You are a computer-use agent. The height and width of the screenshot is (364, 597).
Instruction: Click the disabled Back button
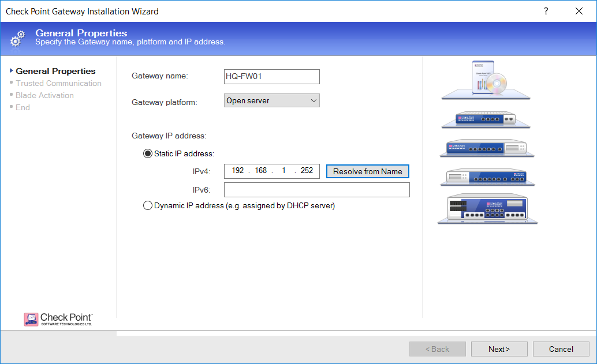(438, 349)
